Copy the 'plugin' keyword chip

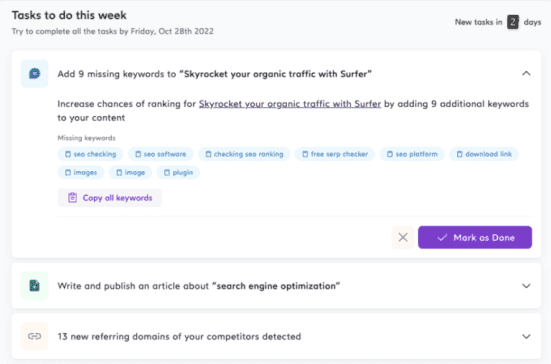[x=178, y=173]
